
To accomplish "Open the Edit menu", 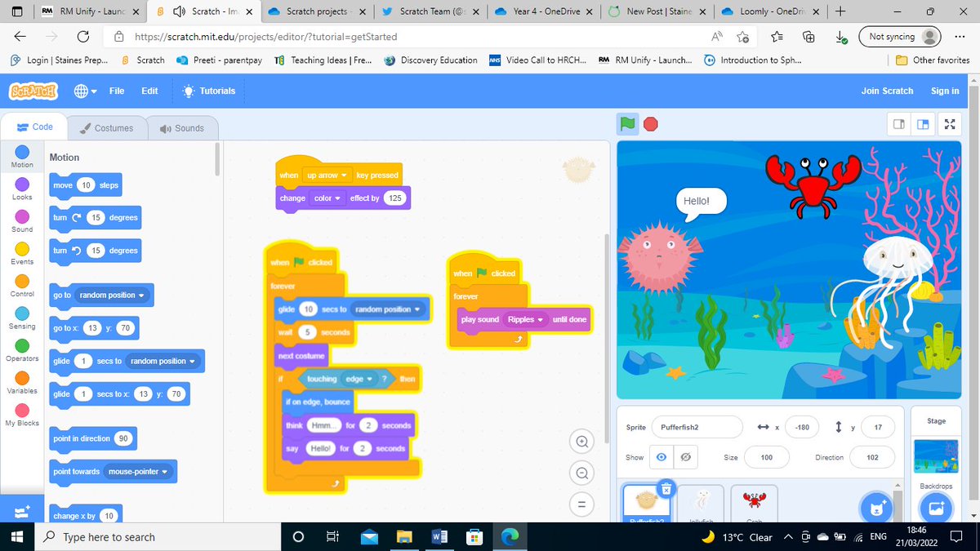I will pos(149,91).
